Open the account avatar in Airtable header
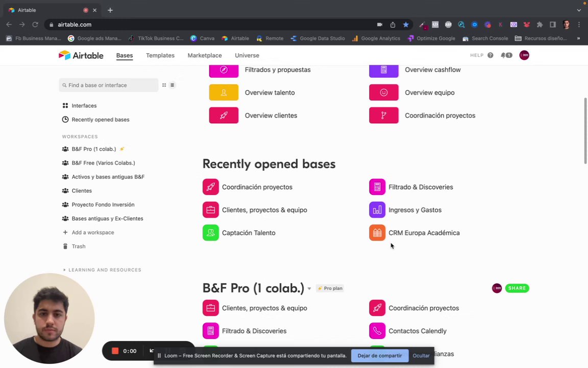588x368 pixels. pyautogui.click(x=524, y=55)
